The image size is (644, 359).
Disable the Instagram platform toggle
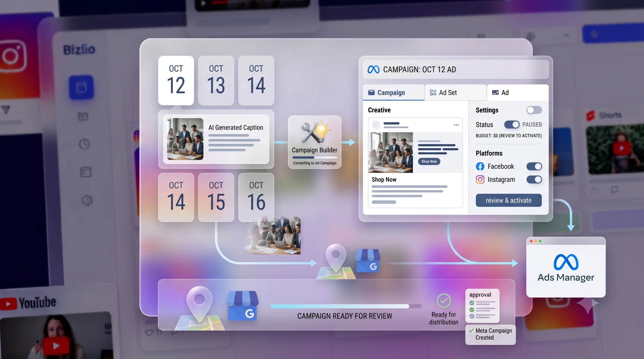click(534, 179)
